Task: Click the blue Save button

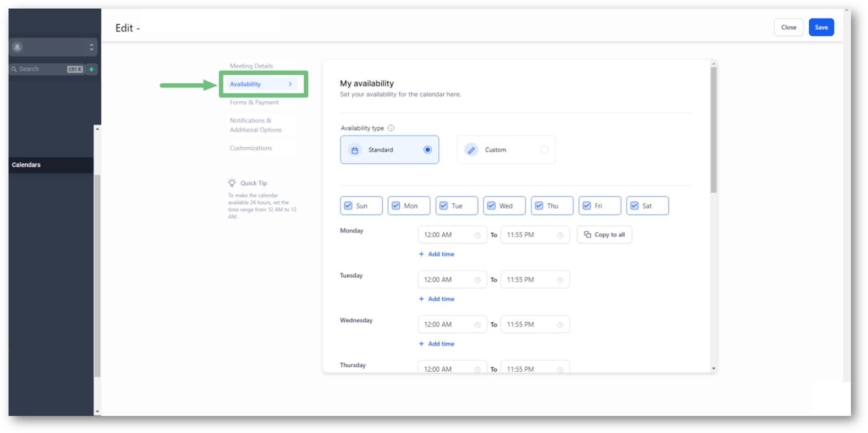Action: [821, 27]
